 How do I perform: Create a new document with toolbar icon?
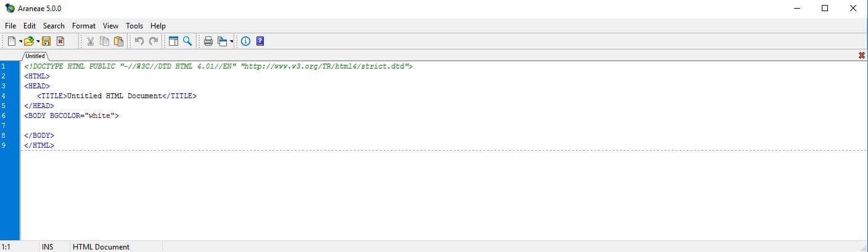[12, 41]
